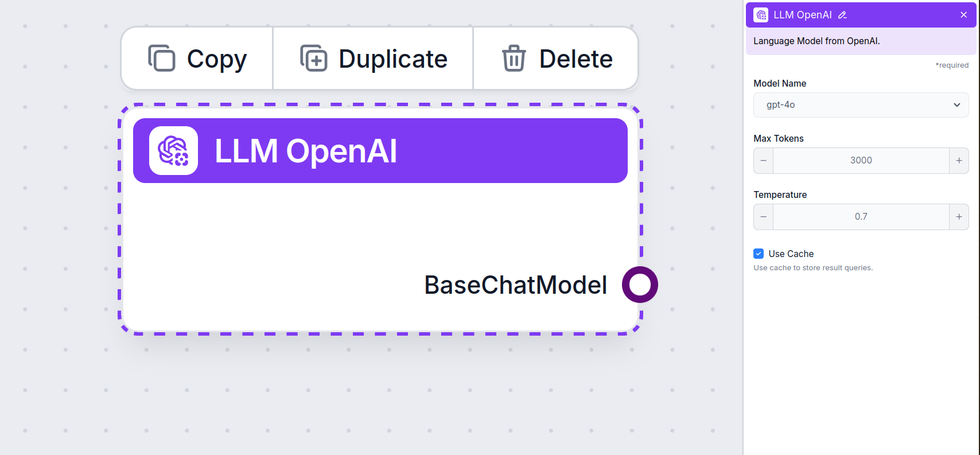The width and height of the screenshot is (980, 455).
Task: Toggle caching for result queries
Action: (x=759, y=253)
